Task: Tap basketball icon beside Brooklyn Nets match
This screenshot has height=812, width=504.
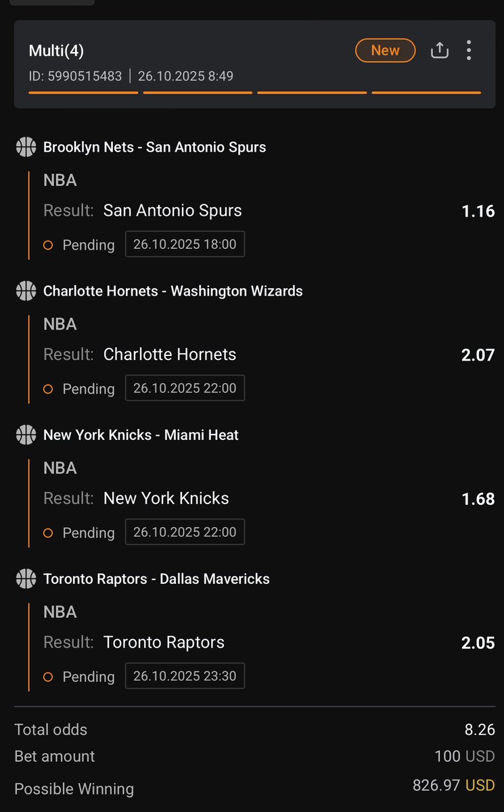Action: point(26,147)
